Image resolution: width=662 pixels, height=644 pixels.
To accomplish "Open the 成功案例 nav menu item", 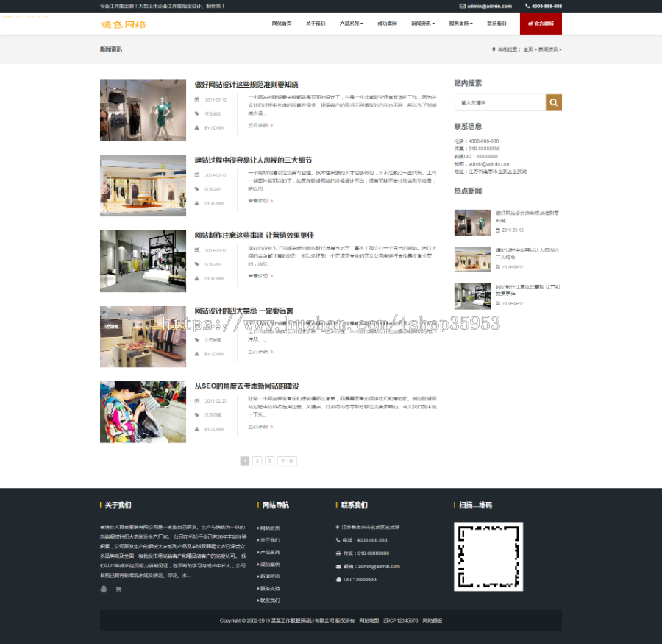I will [x=387, y=24].
